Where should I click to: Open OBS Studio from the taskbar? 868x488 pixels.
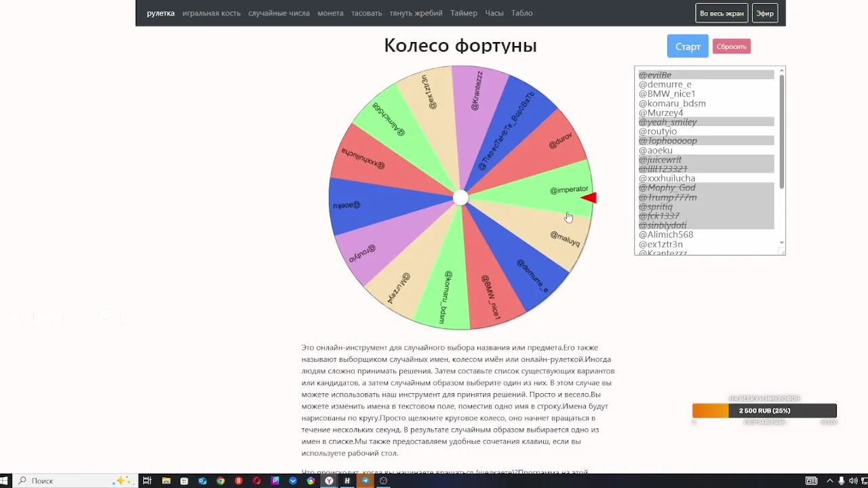point(383,481)
